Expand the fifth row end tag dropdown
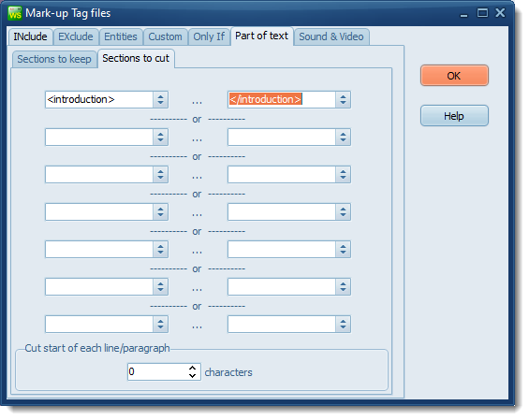Image resolution: width=529 pixels, height=420 pixels. tap(343, 250)
